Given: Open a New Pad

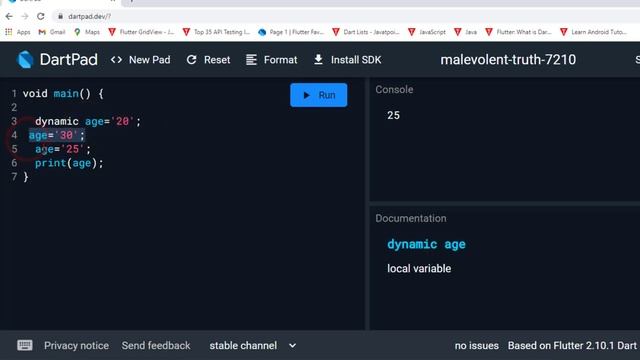Looking at the screenshot, I should [x=140, y=60].
